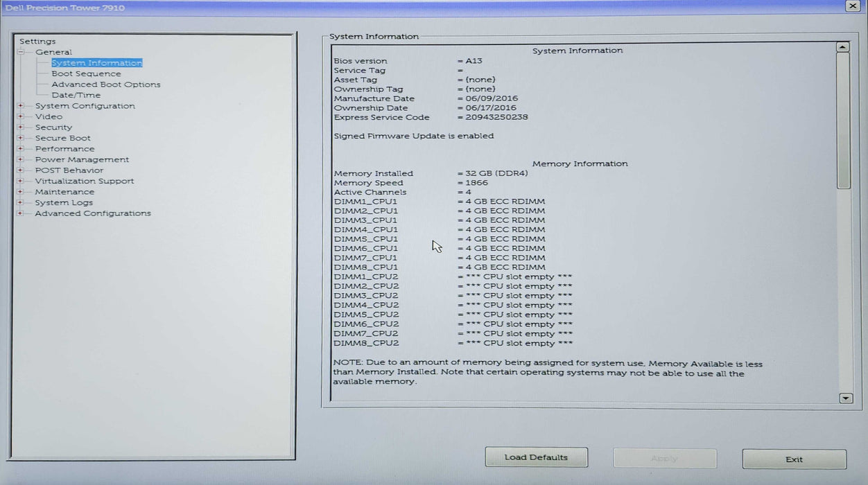
Task: Click the System Information scrollbar thumb
Action: pos(843,121)
